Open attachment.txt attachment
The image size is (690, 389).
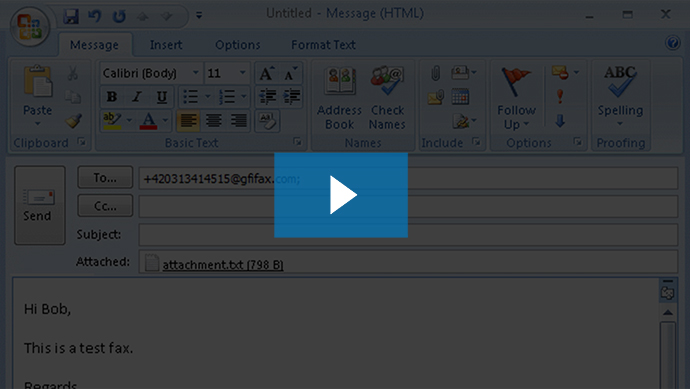point(223,264)
